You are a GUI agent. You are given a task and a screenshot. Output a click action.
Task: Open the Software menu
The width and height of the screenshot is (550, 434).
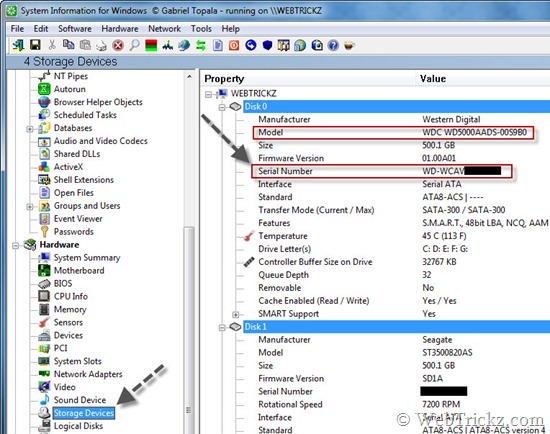[75, 29]
